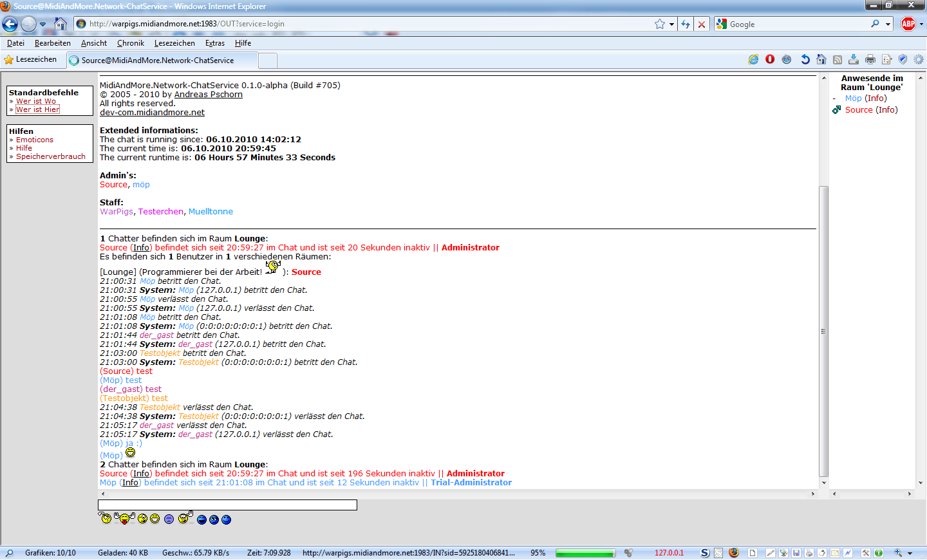Open the Extras menu
Viewport: 927px width, 560px height.
click(214, 43)
